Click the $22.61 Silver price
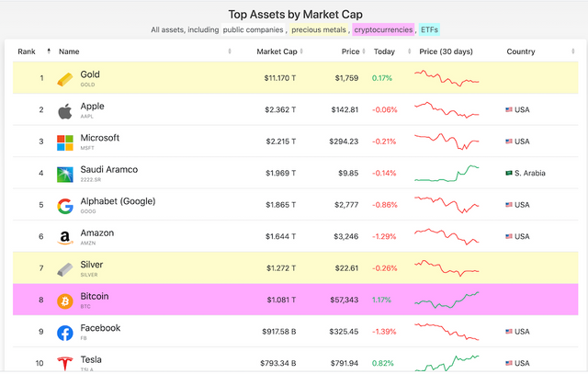 tap(346, 268)
